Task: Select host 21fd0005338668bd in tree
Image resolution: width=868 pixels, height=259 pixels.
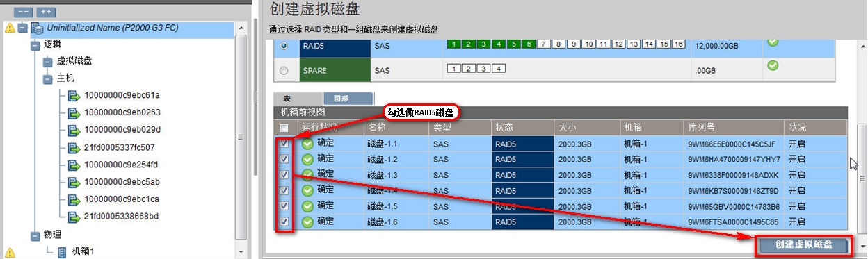Action: click(122, 217)
